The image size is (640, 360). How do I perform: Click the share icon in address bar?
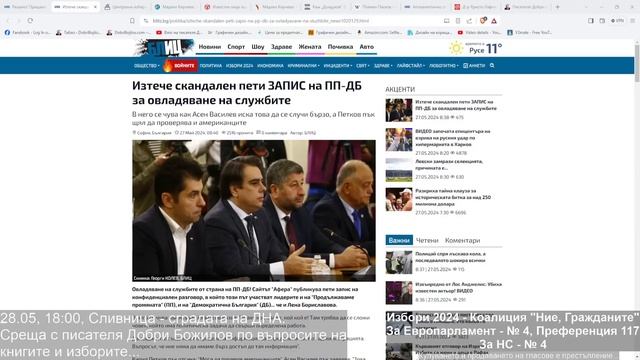469,21
